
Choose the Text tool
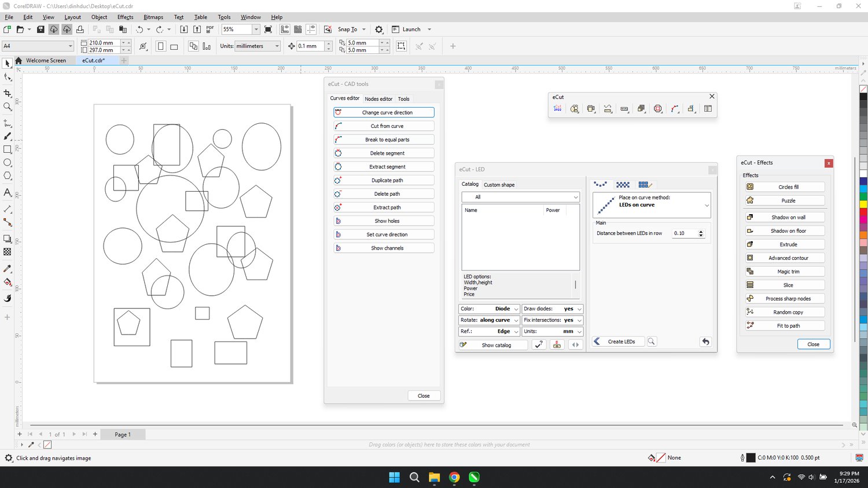pyautogui.click(x=8, y=192)
